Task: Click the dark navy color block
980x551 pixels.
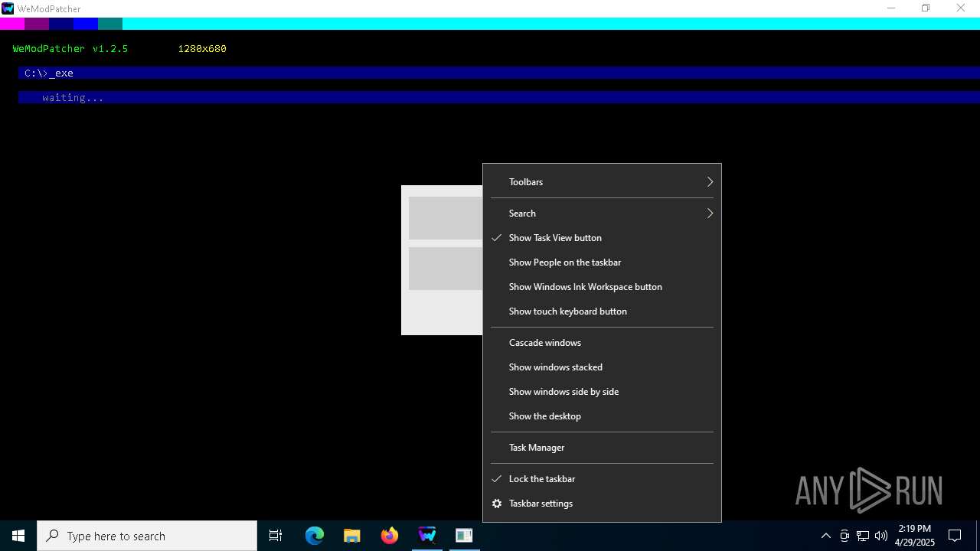Action: pos(61,24)
